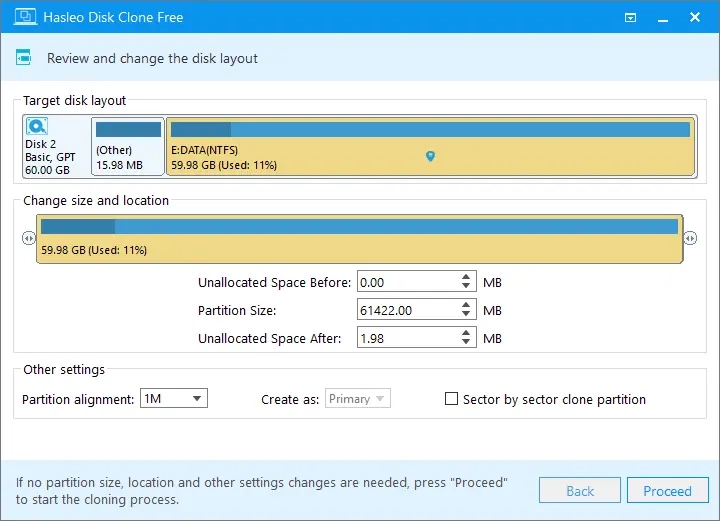Decrease Unallocated Space After value
This screenshot has height=521, width=720.
click(466, 342)
